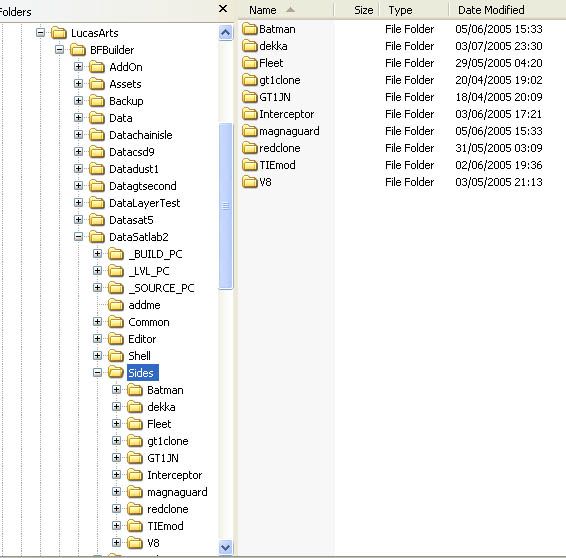Expand the Batman node in tree
This screenshot has width=566, height=558.
(116, 390)
